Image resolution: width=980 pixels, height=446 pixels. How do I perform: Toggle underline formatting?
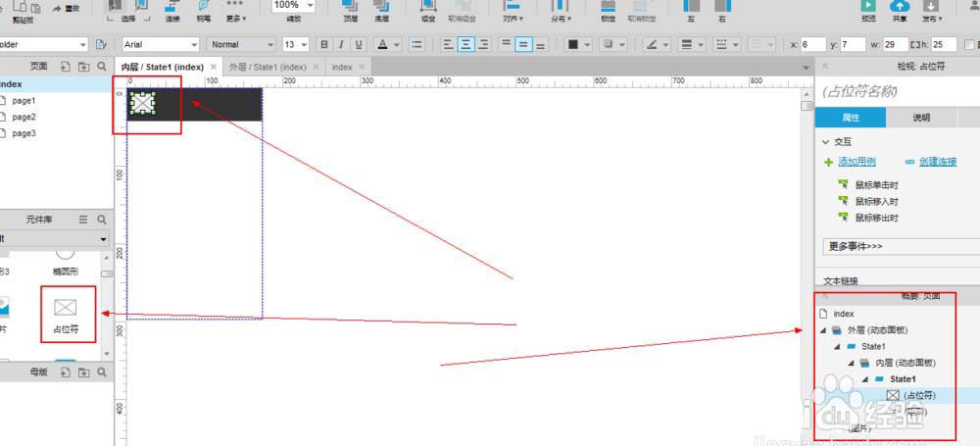(x=359, y=44)
